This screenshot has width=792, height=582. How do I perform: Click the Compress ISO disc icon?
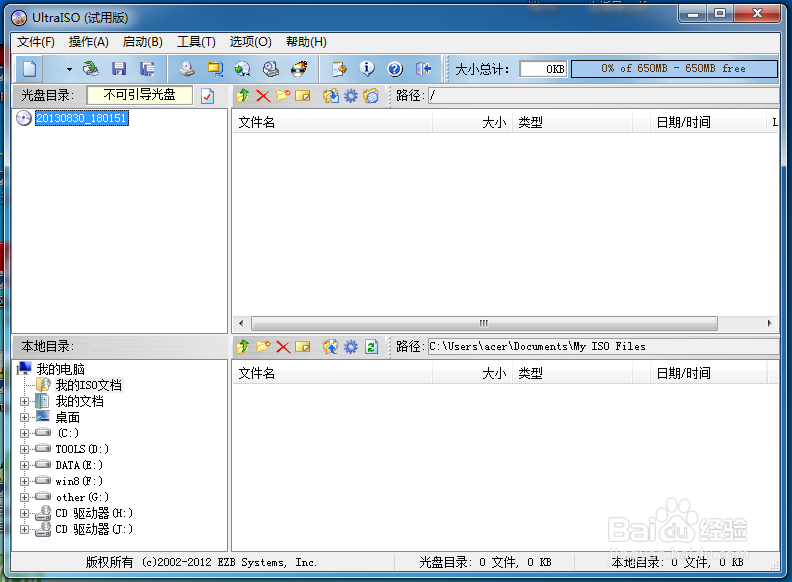(x=243, y=69)
